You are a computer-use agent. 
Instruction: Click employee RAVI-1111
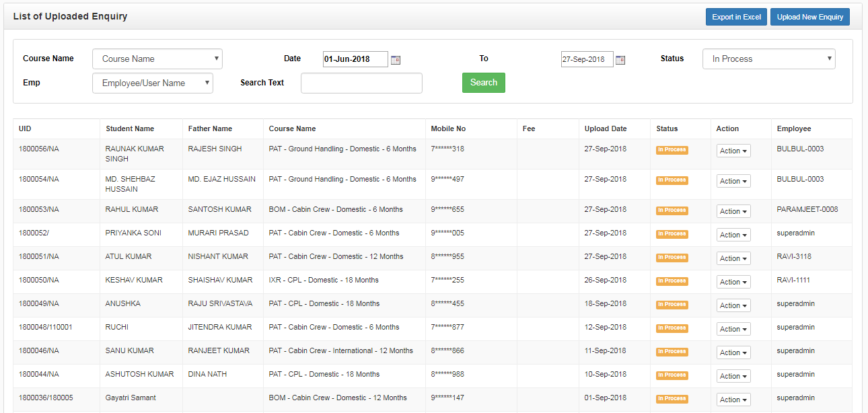[x=794, y=280]
